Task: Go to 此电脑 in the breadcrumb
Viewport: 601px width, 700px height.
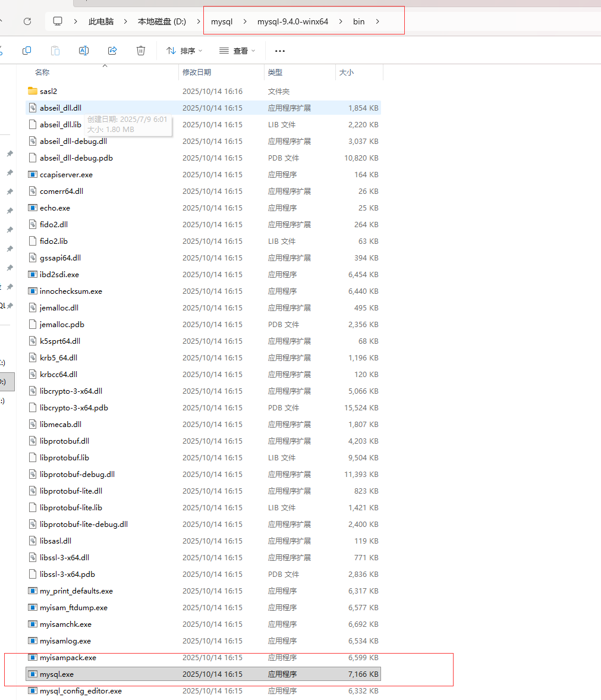Action: [x=101, y=21]
